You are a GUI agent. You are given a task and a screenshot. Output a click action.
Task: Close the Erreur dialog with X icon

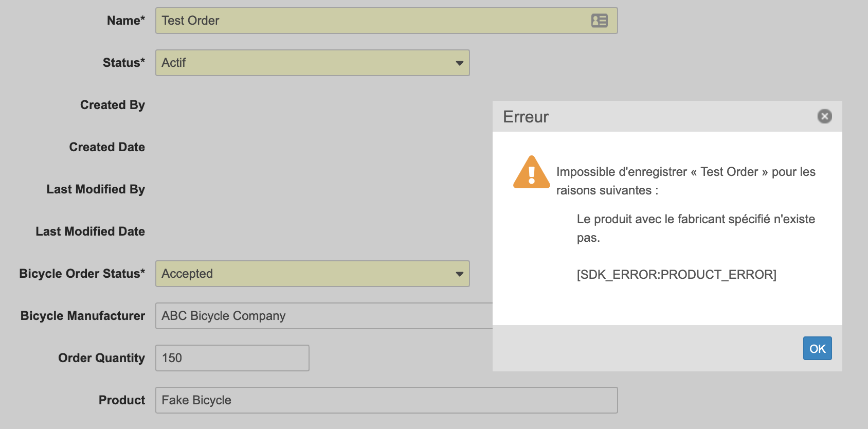tap(824, 116)
